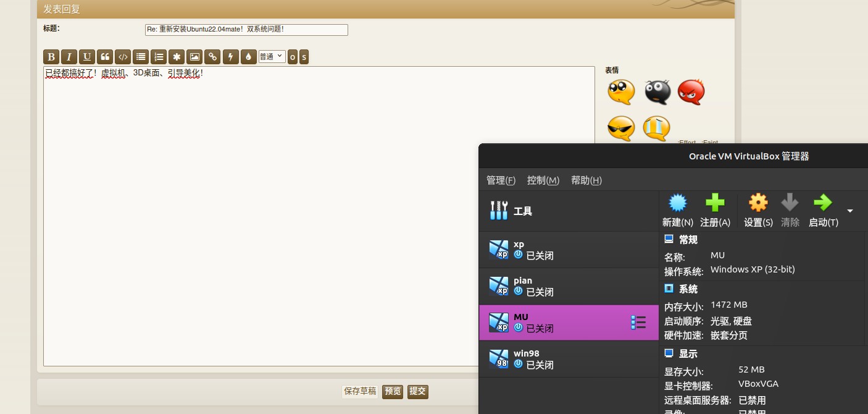Insert an unordered list in the reply
The height and width of the screenshot is (414, 868).
(141, 57)
